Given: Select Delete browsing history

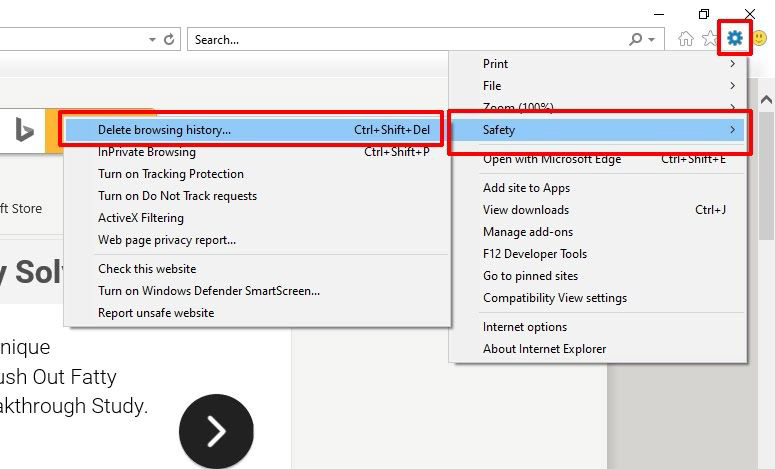Looking at the screenshot, I should [x=258, y=130].
